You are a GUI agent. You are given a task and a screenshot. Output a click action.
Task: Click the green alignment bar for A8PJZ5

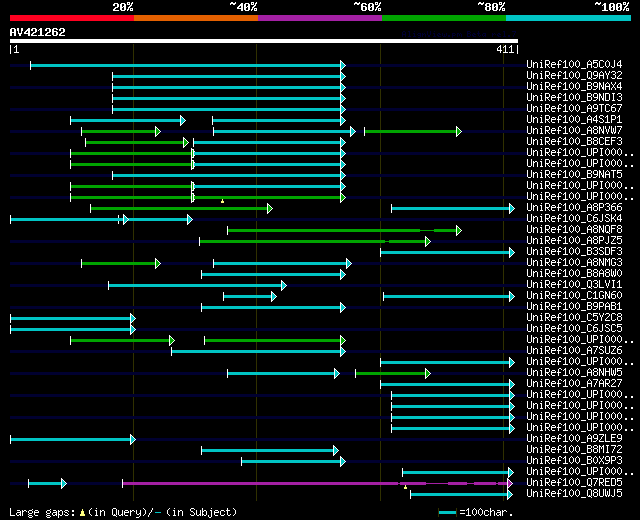tap(315, 242)
